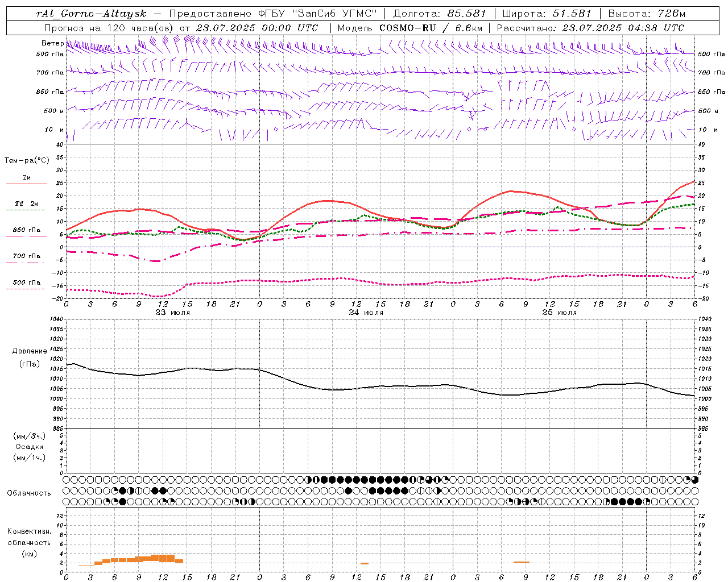The width and height of the screenshot is (728, 582).
Task: Click the left 10 м wind level label
Action: point(55,130)
